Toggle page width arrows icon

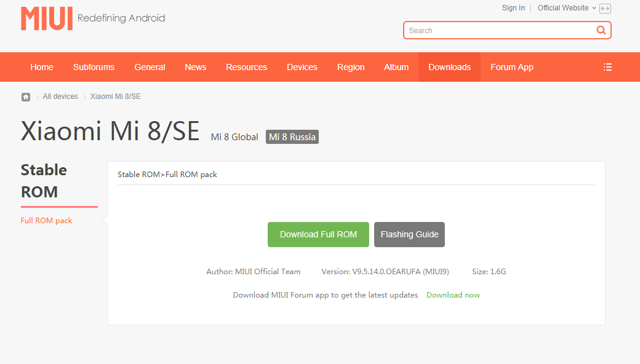click(606, 9)
